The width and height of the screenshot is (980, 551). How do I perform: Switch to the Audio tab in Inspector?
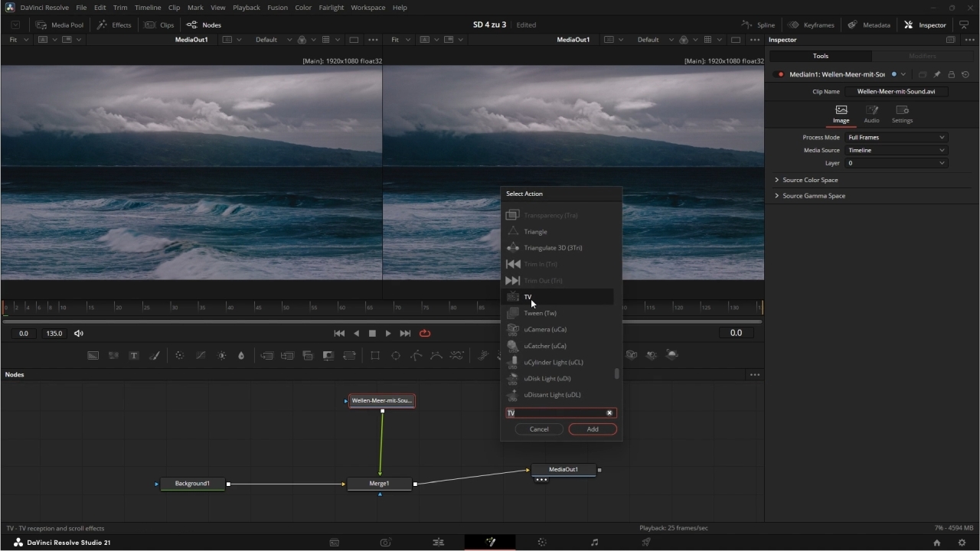click(x=871, y=114)
